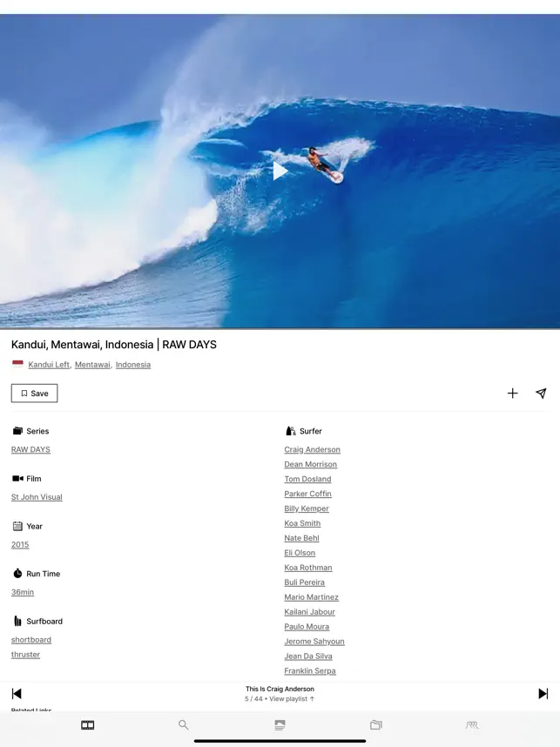Open the Kandui Left location link
The image size is (560, 747).
pyautogui.click(x=49, y=365)
